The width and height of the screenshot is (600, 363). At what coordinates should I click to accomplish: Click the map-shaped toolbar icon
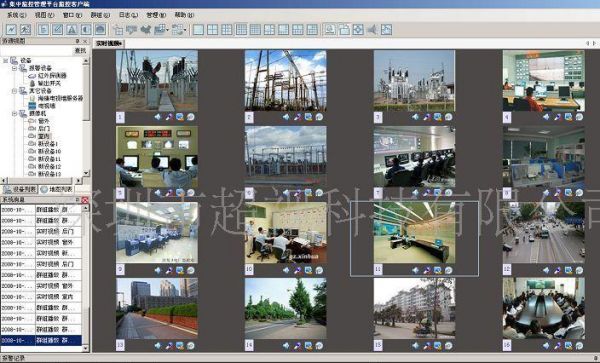point(146,29)
